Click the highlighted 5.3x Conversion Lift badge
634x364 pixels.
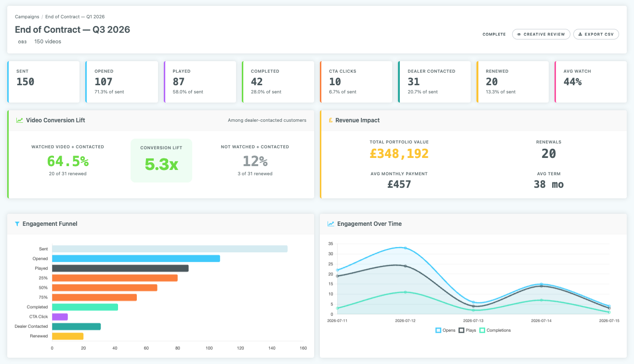coord(161,160)
